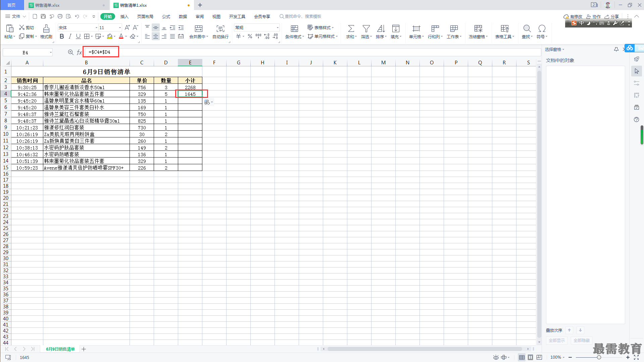
Task: Click the Filter funnel icon
Action: coord(366,28)
